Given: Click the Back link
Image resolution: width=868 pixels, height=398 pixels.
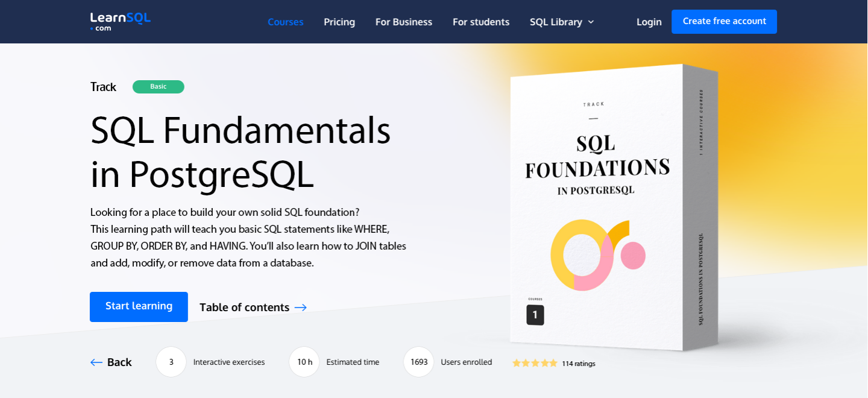Looking at the screenshot, I should (x=111, y=362).
